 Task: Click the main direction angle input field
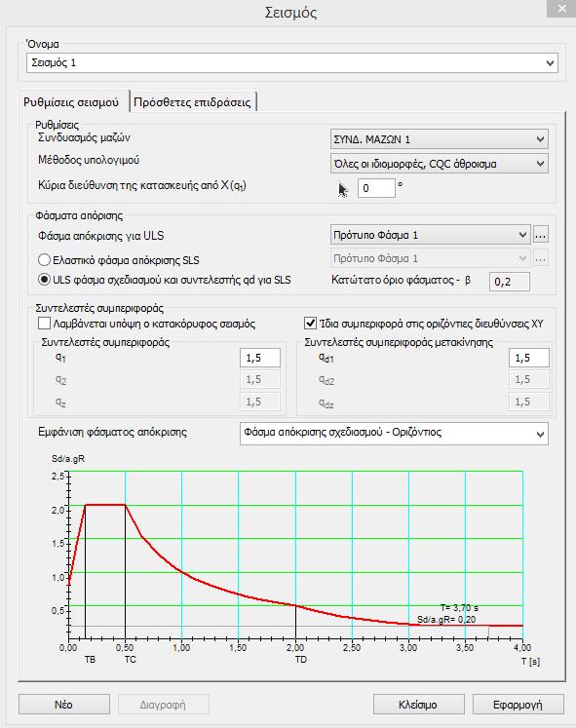(376, 188)
